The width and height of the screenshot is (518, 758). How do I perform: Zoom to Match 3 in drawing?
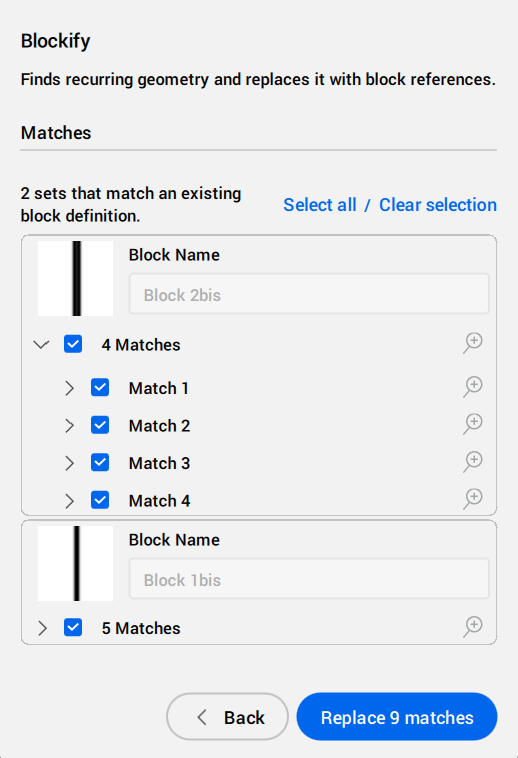point(473,462)
